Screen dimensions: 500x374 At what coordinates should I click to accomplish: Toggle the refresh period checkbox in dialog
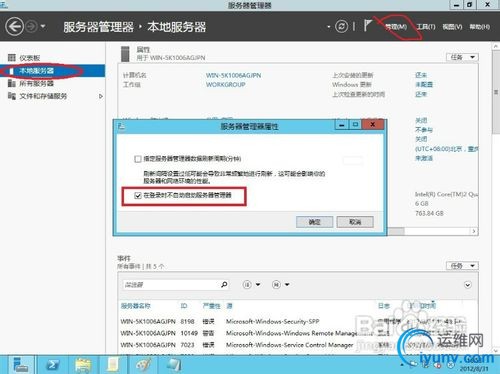(138, 159)
